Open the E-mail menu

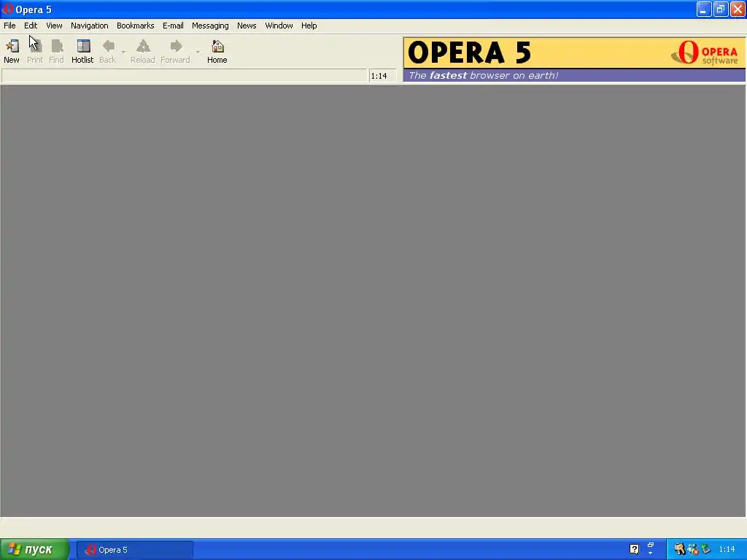pyautogui.click(x=173, y=26)
